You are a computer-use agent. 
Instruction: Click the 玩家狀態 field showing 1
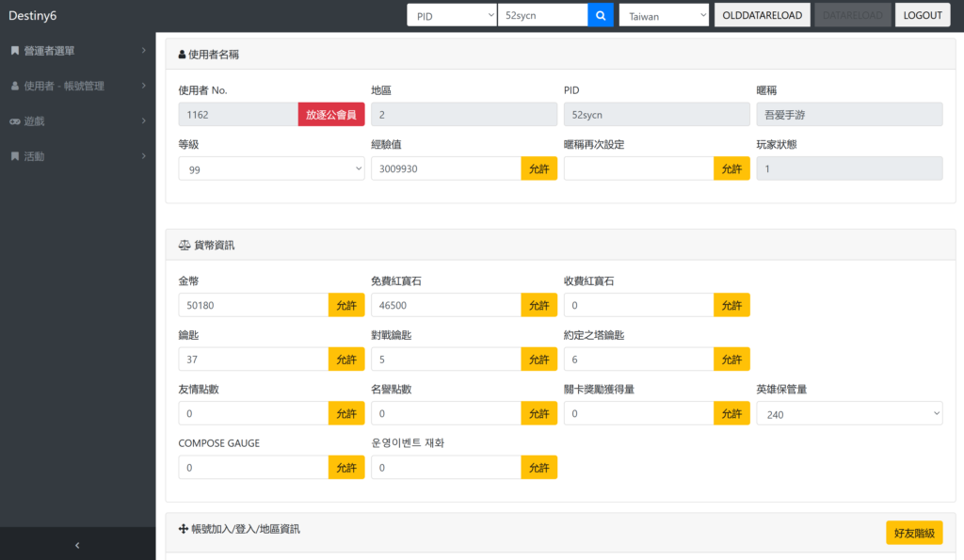[849, 168]
